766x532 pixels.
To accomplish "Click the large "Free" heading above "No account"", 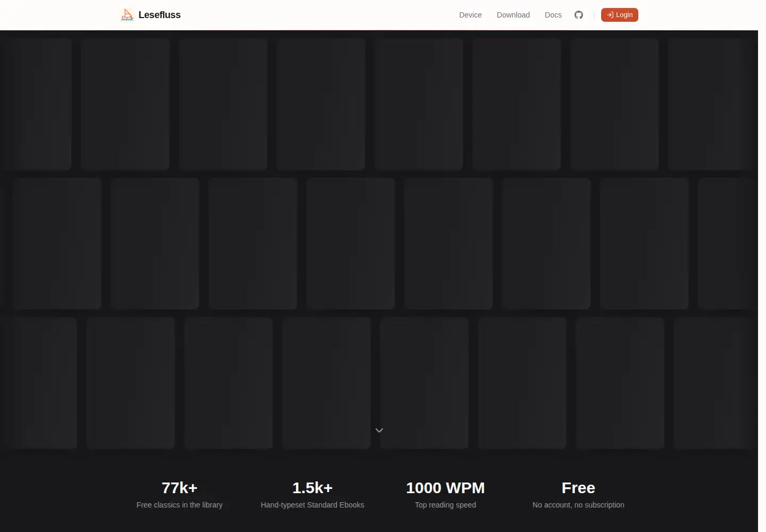I will coord(578,488).
